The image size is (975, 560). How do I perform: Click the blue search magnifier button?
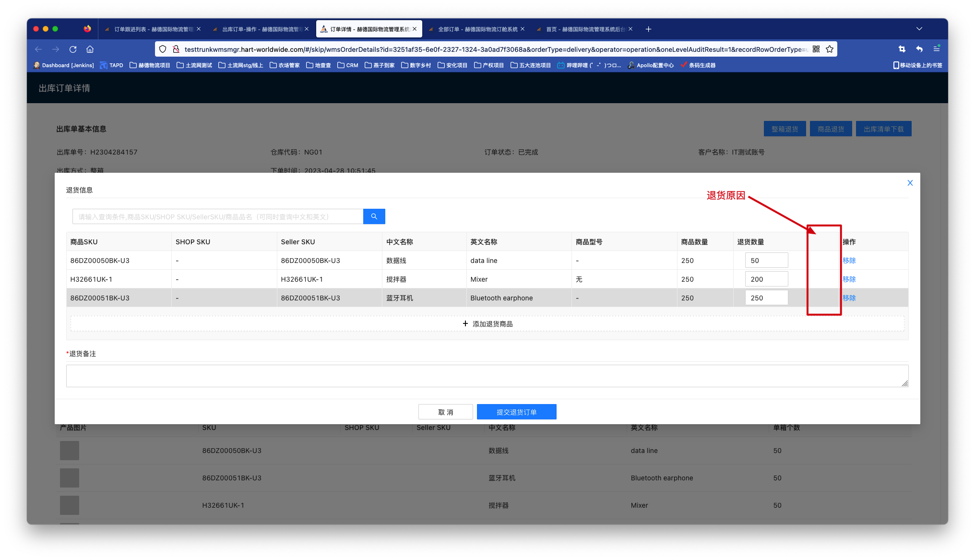point(374,216)
